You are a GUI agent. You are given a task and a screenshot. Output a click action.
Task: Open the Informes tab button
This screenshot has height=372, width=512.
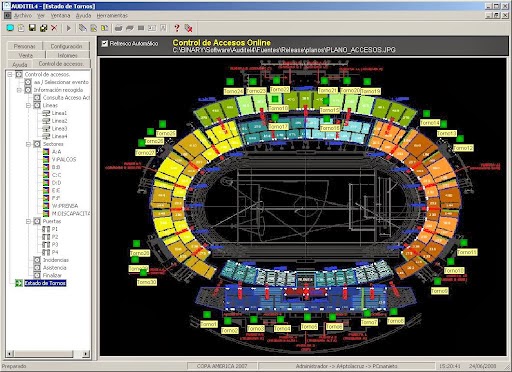(x=68, y=55)
